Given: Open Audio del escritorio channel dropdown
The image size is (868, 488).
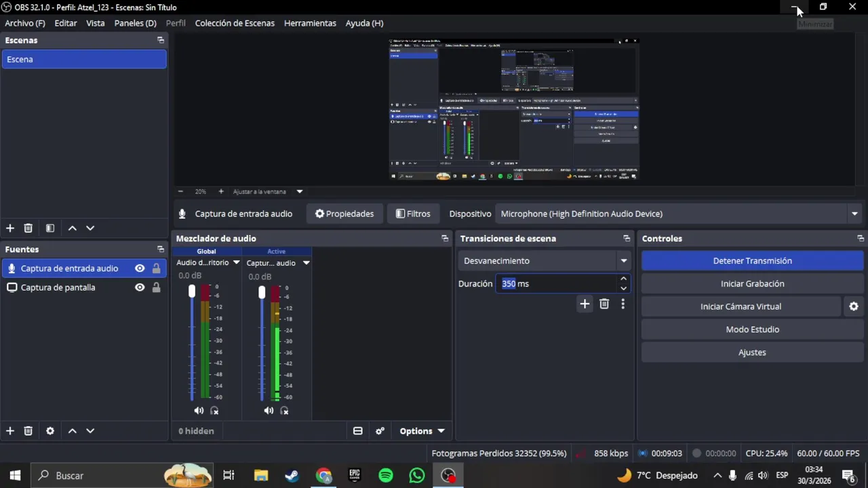Looking at the screenshot, I should [x=236, y=262].
